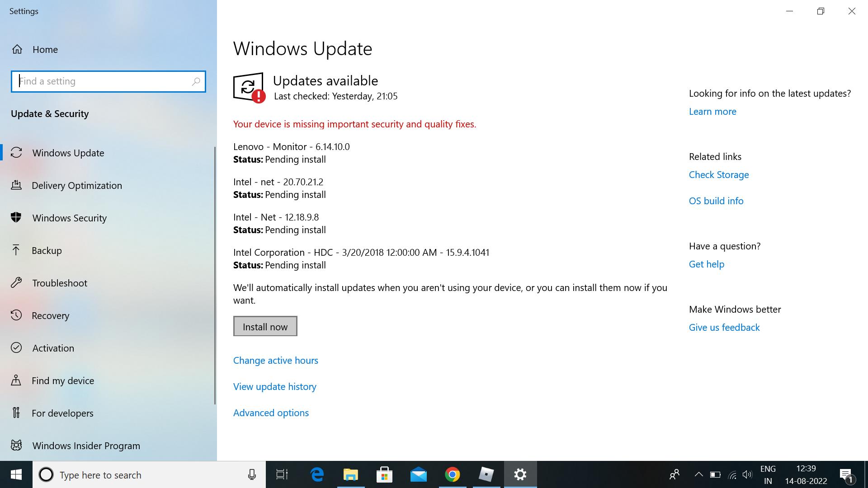The width and height of the screenshot is (868, 488).
Task: Check battery status in the system tray
Action: [715, 474]
